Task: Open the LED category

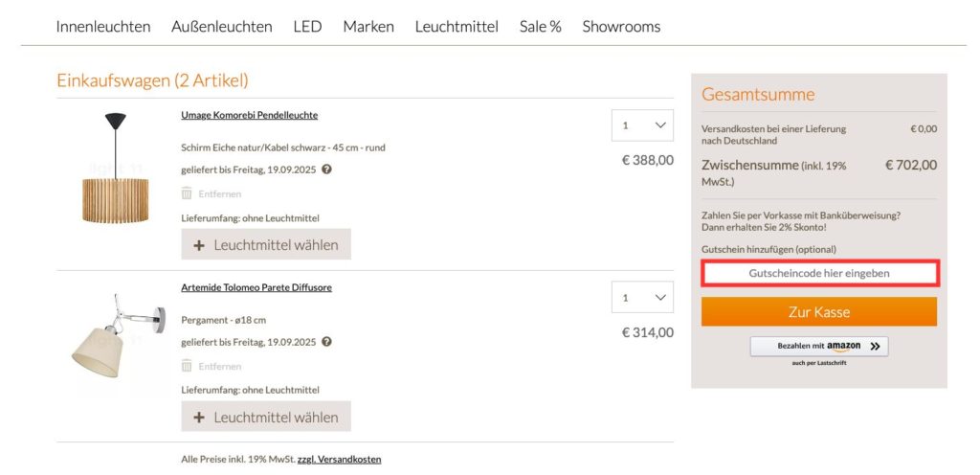Action: (307, 26)
